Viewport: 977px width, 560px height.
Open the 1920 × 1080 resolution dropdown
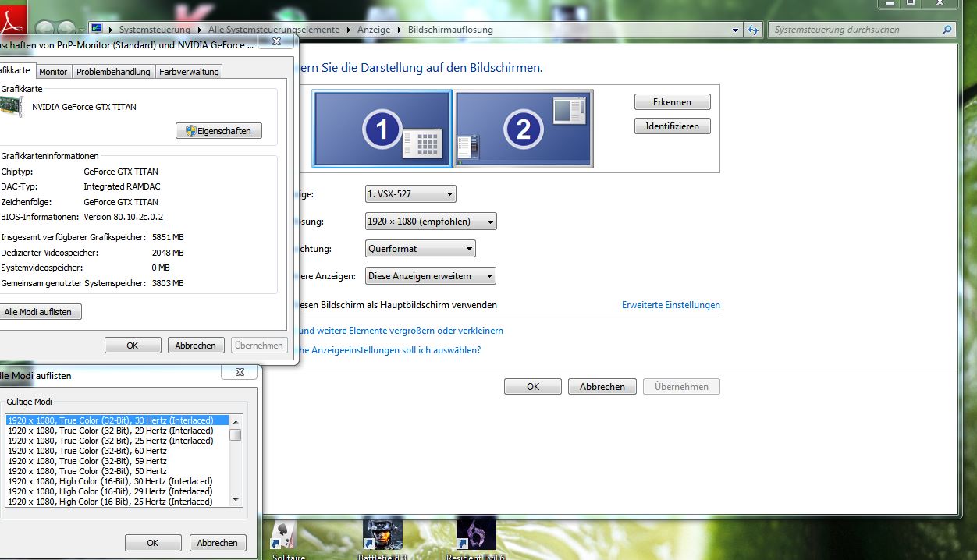[431, 222]
